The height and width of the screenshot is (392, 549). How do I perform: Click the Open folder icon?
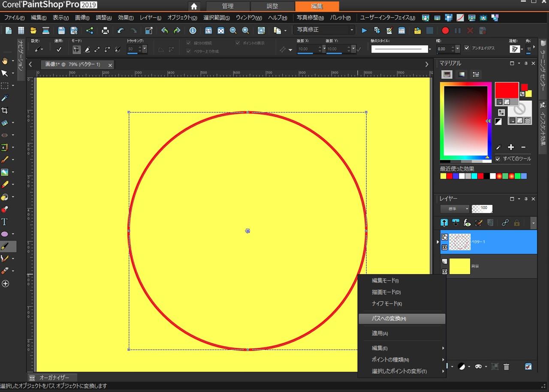[x=33, y=30]
